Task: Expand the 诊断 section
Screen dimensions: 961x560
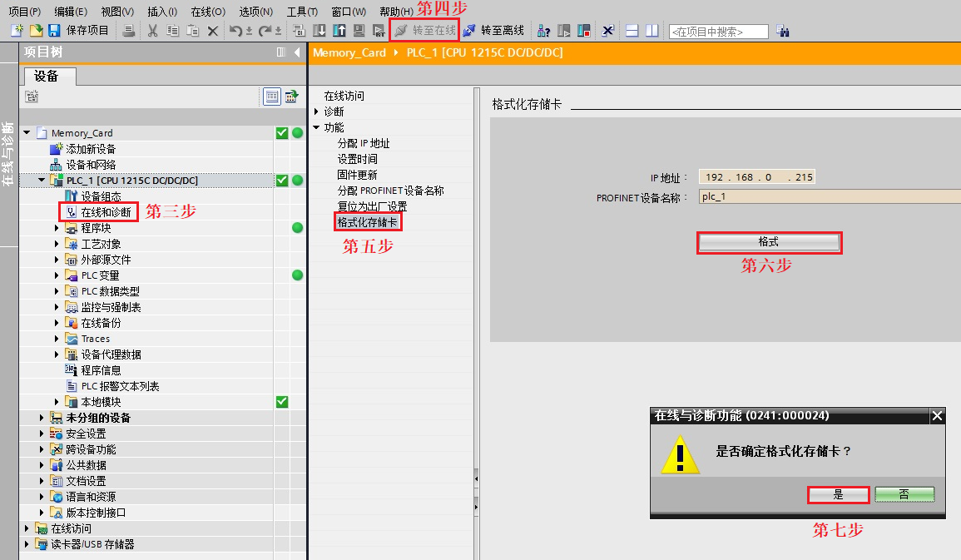Action: pos(316,112)
